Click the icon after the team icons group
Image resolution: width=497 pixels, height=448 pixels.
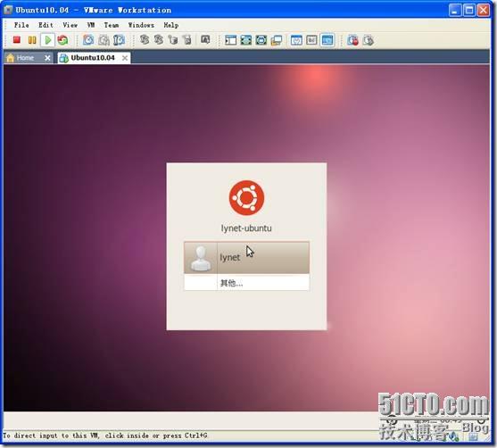point(205,40)
